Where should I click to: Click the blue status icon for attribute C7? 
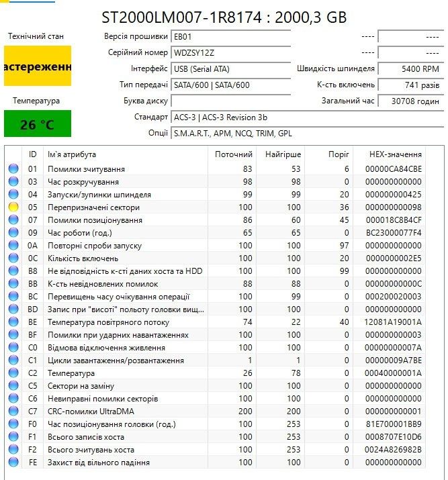[13, 411]
